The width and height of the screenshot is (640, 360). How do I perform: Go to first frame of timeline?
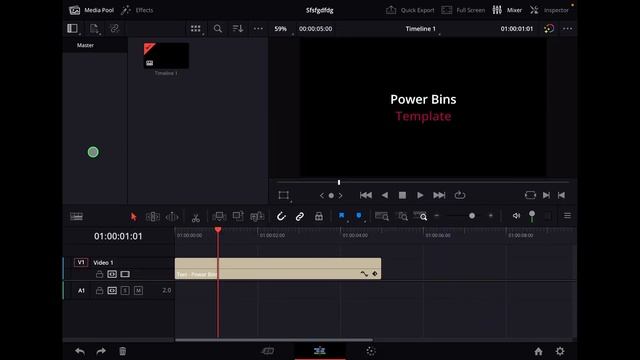point(366,195)
